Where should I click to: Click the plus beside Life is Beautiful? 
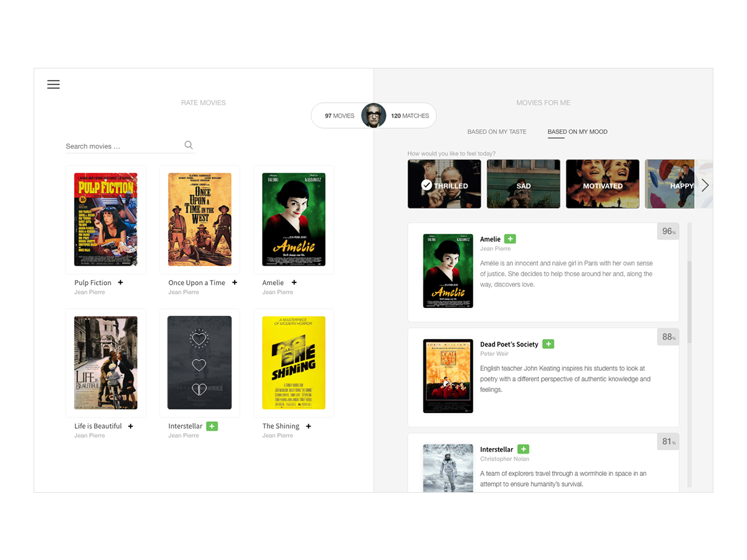coord(131,426)
